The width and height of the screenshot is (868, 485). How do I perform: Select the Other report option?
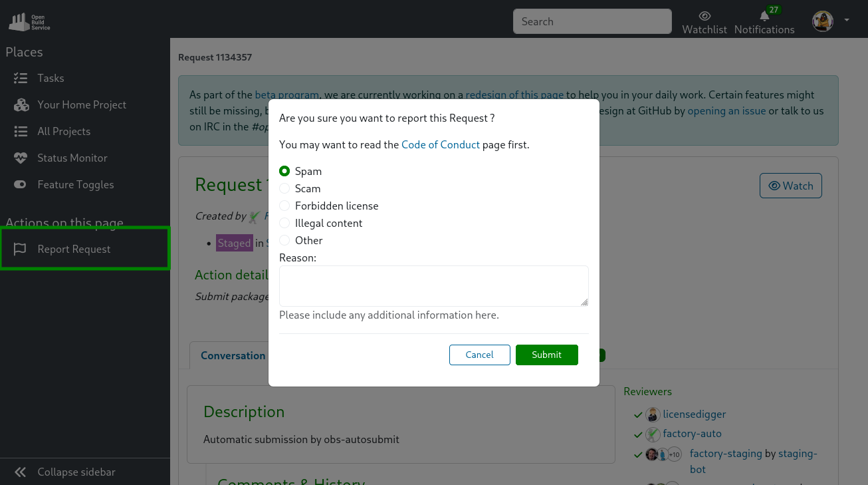coord(284,240)
